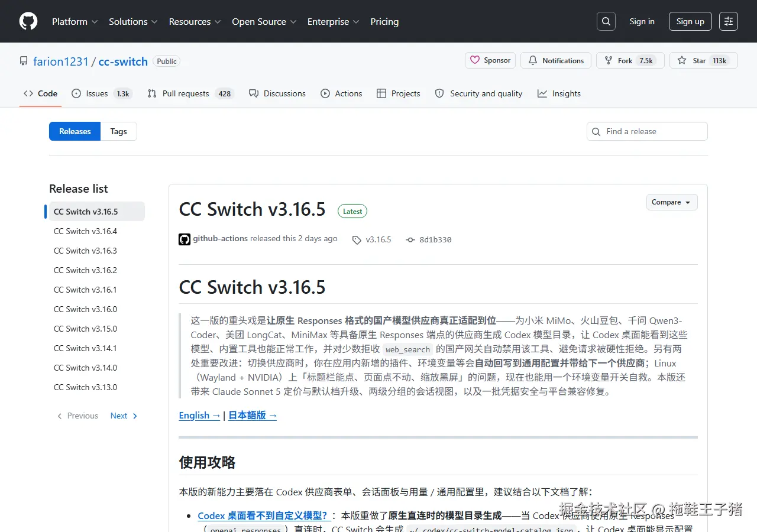Click the bell Notifications icon

pos(533,60)
